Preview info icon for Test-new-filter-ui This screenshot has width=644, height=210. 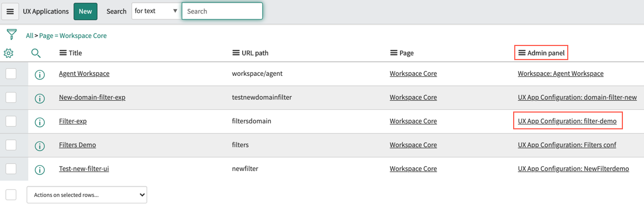tap(39, 169)
